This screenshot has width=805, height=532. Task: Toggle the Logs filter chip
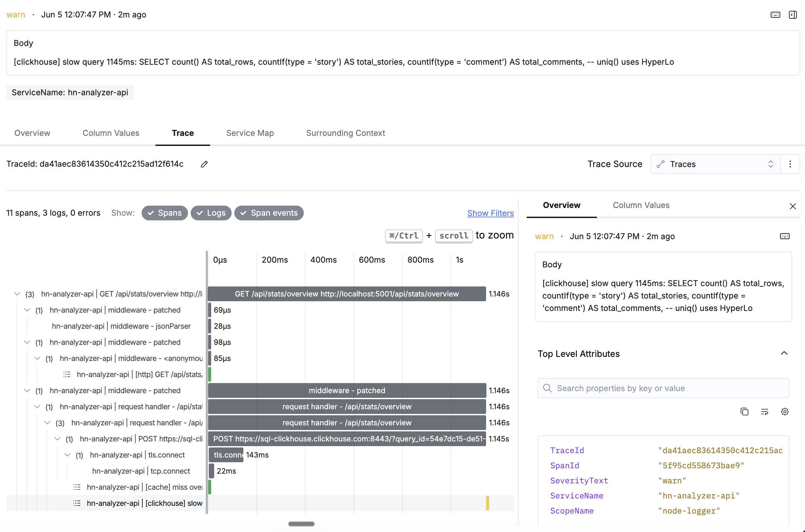[211, 213]
